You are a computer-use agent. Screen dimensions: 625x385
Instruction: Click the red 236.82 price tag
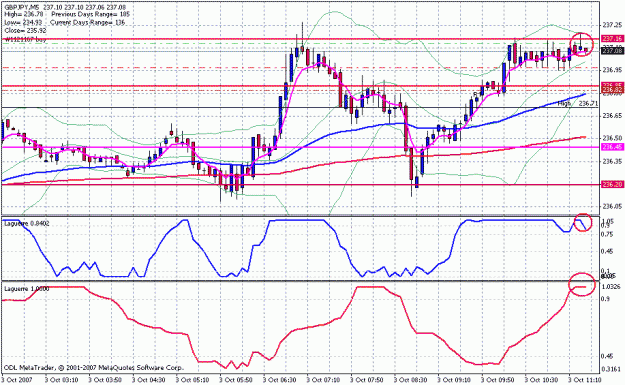(612, 90)
